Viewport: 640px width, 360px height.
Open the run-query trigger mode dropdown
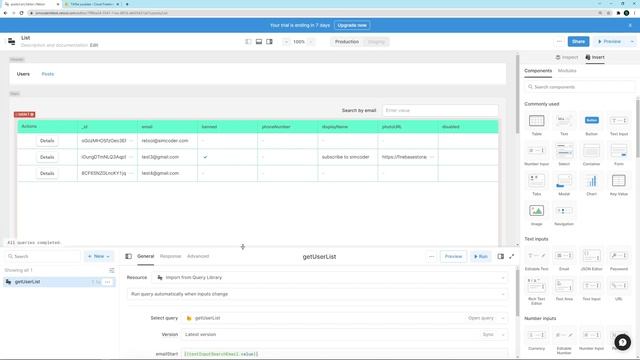(317, 294)
